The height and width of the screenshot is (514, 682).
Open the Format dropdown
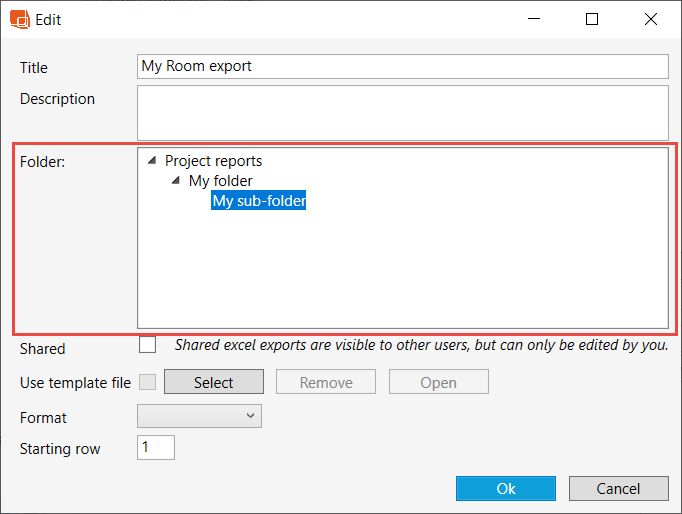click(x=199, y=416)
